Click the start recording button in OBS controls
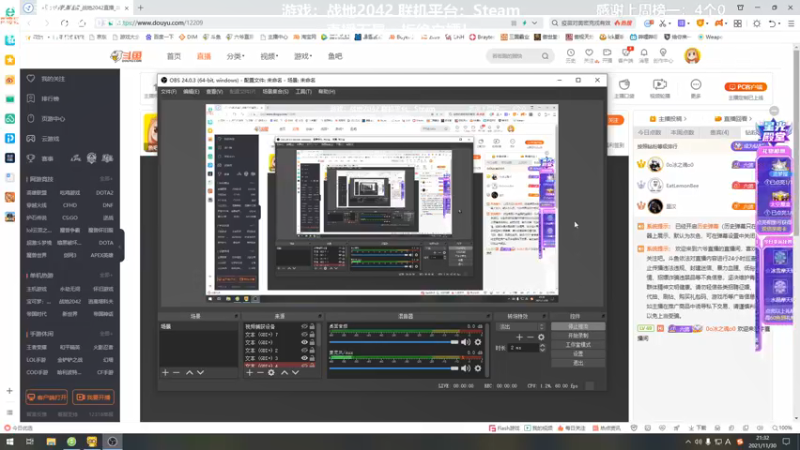This screenshot has width=800, height=450. coord(578,336)
